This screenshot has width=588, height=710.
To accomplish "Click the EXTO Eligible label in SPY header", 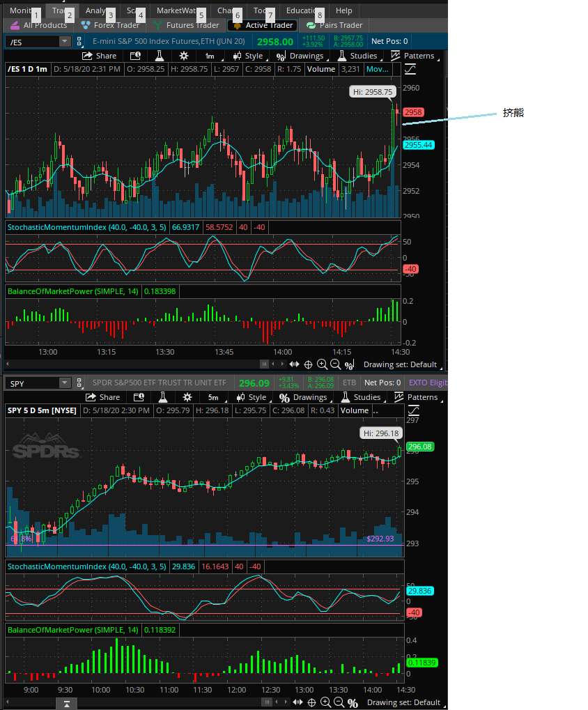I will tap(428, 383).
